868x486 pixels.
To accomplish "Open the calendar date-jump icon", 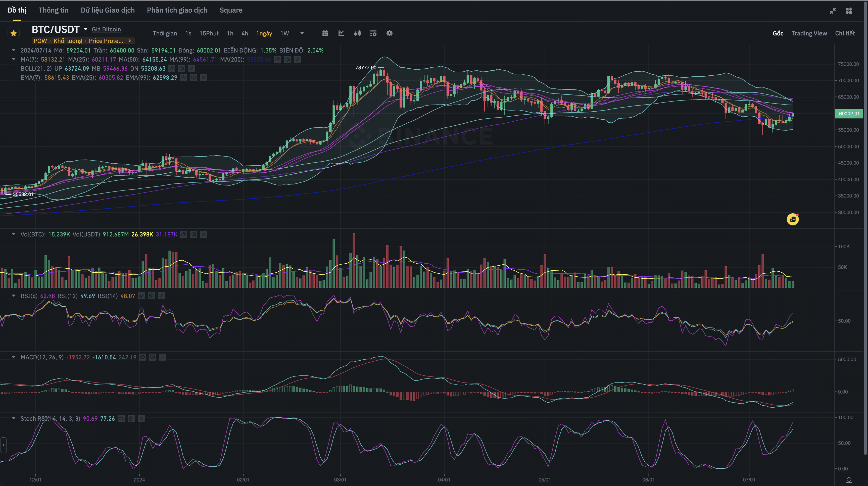I will [x=325, y=33].
